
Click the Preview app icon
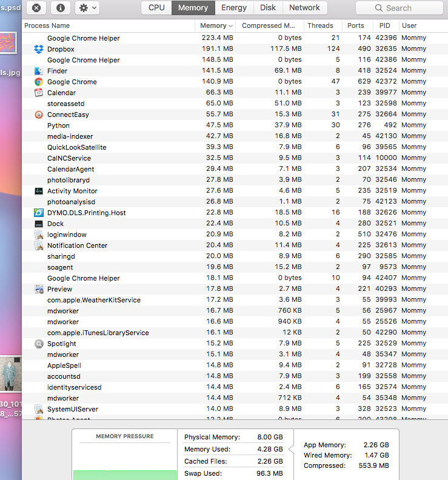(39, 289)
